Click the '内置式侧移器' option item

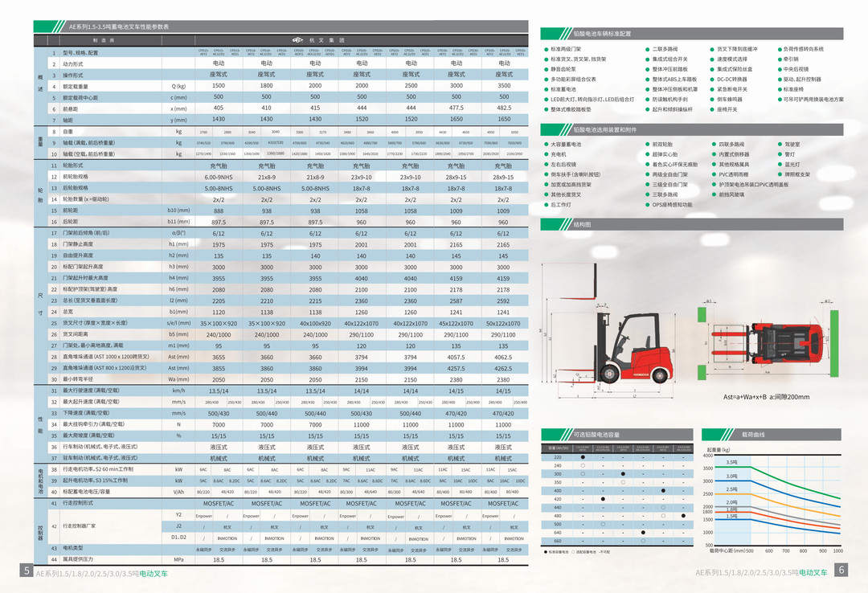click(x=734, y=154)
